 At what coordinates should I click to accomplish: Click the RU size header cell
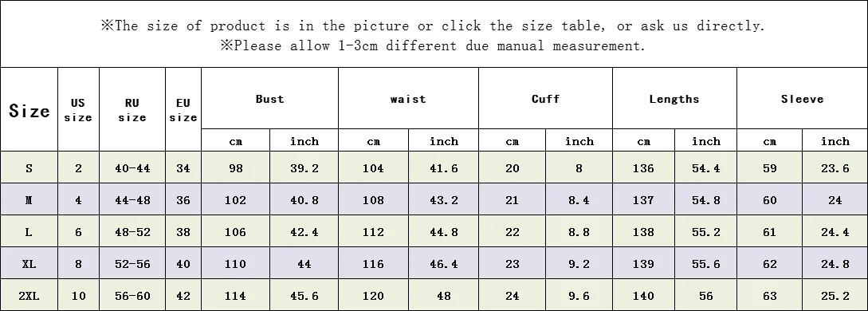point(132,109)
